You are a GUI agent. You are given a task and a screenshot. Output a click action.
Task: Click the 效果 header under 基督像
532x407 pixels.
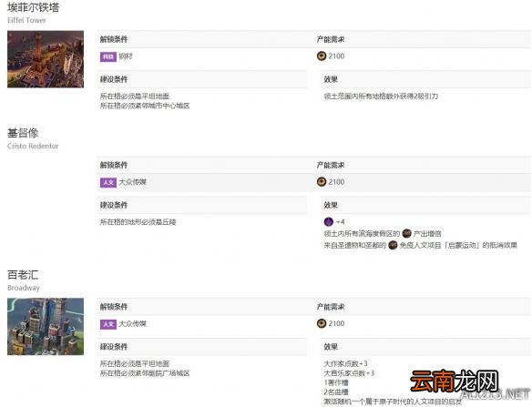(x=331, y=205)
